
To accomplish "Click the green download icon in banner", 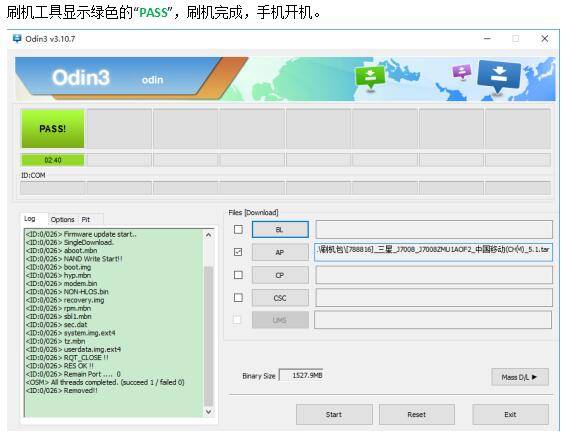I will (370, 78).
